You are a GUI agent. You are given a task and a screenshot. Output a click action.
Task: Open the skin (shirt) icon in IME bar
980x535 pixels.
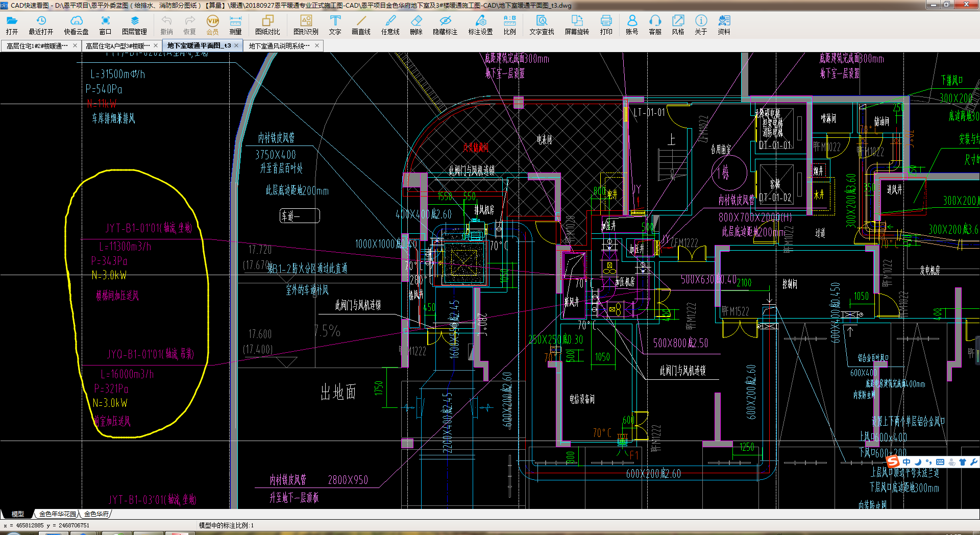[963, 462]
